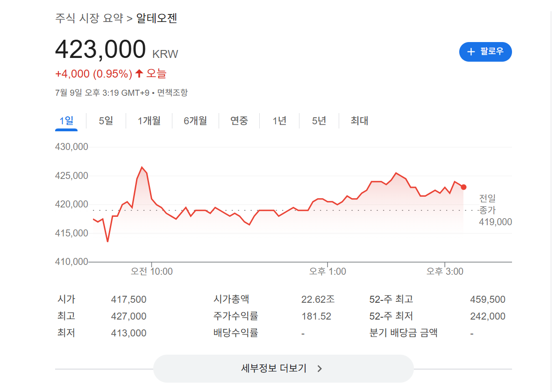Show the 1년 chart range
555x392 pixels.
[279, 121]
